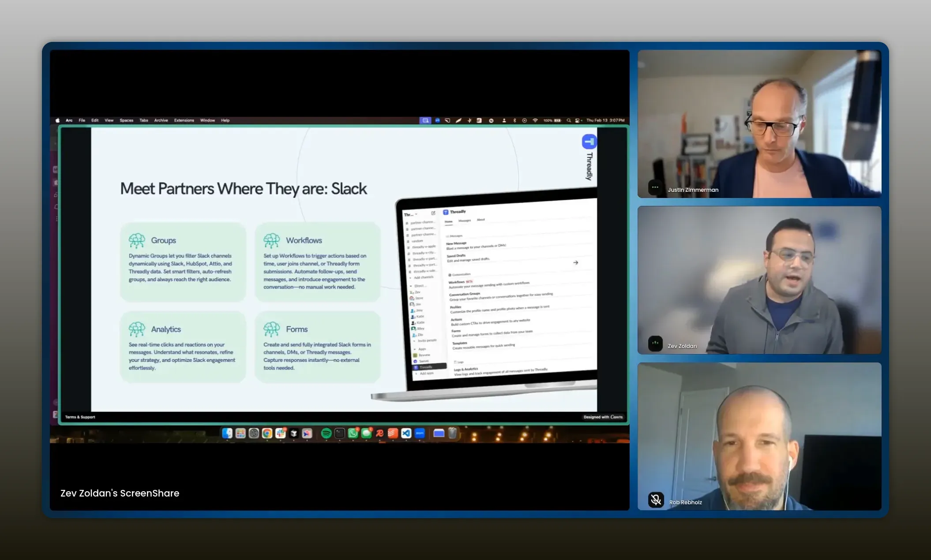
Task: Toggle the Wi-Fi status menu icon
Action: 535,120
